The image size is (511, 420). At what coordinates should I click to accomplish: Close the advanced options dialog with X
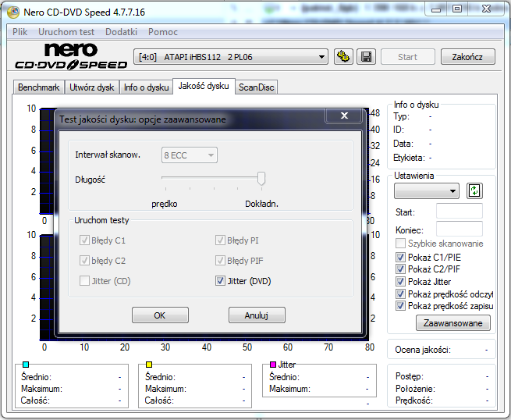[344, 116]
